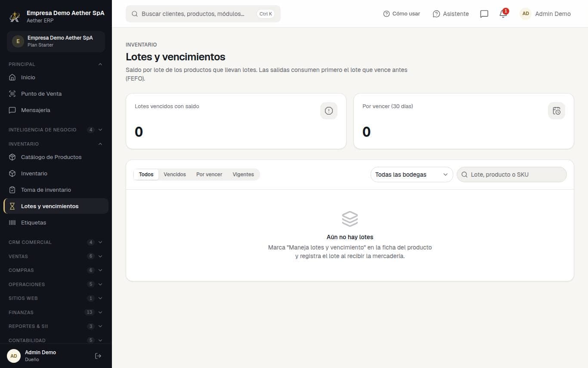
Task: Open the Asistente helper
Action: click(451, 14)
